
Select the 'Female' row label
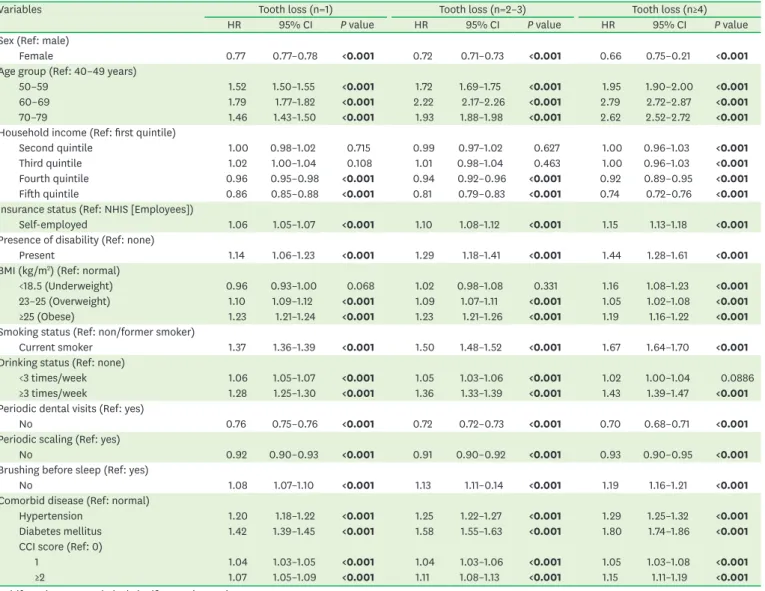(x=36, y=56)
